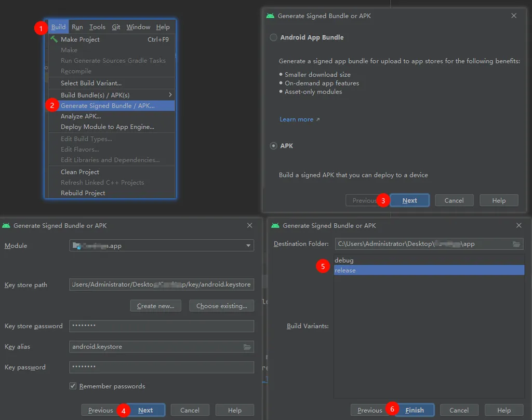This screenshot has height=420, width=532.
Task: Toggle the Remember passwords checkbox
Action: tap(73, 386)
